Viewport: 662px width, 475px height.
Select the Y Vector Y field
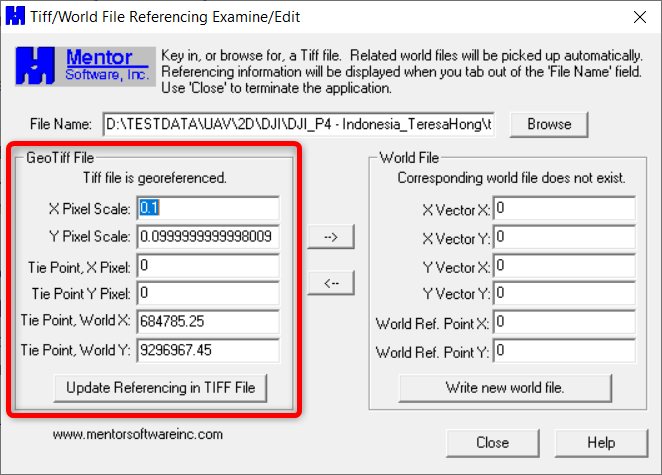tap(564, 294)
